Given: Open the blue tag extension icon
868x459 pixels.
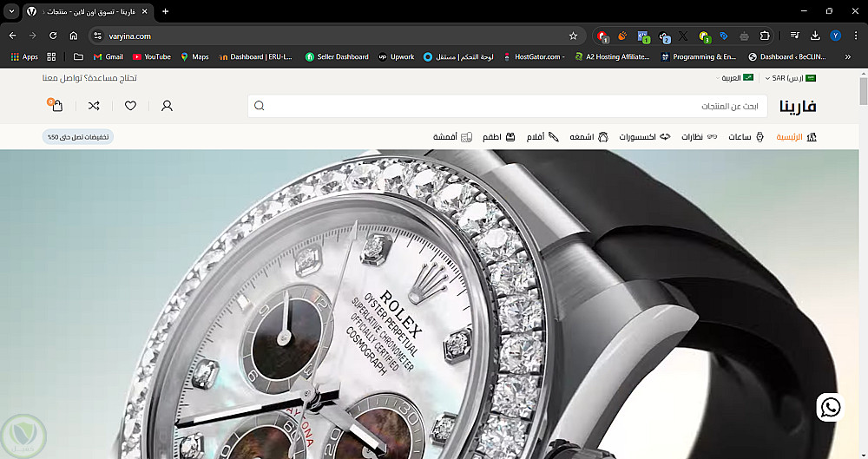Looking at the screenshot, I should tap(724, 36).
